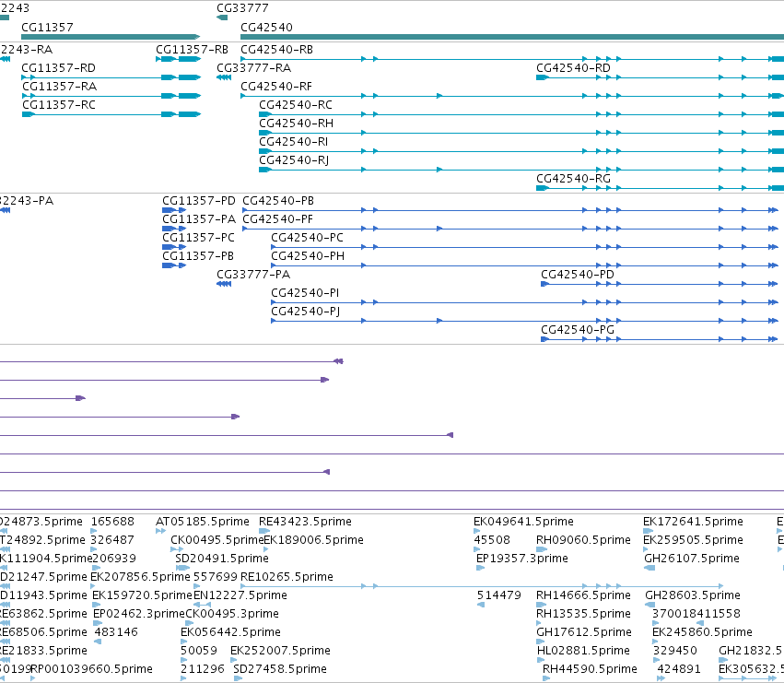This screenshot has height=683, width=784.
Task: Select protein label CG11357-PA
Action: 198,219
